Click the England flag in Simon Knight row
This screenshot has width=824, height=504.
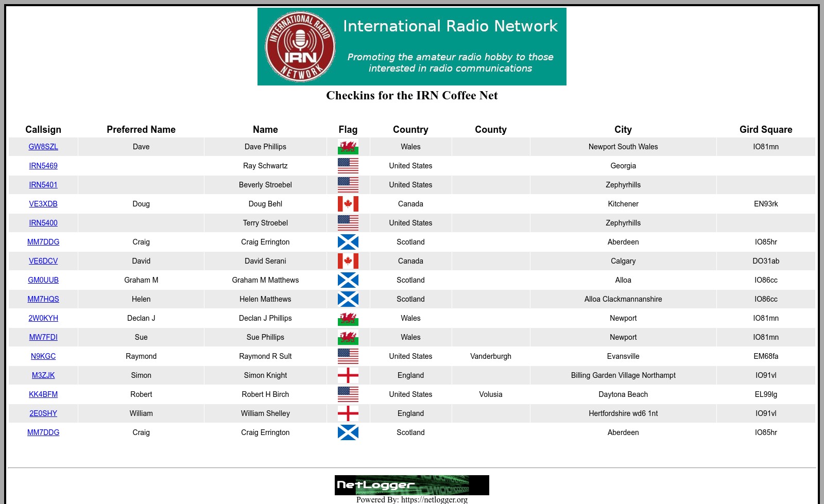click(x=348, y=375)
